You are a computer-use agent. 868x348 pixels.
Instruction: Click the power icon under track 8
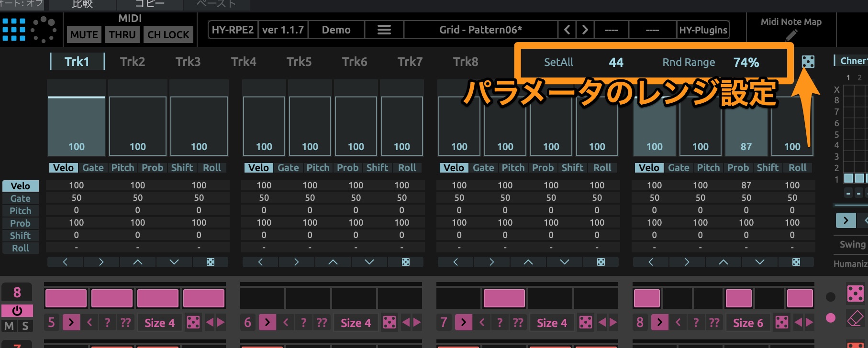(x=17, y=311)
